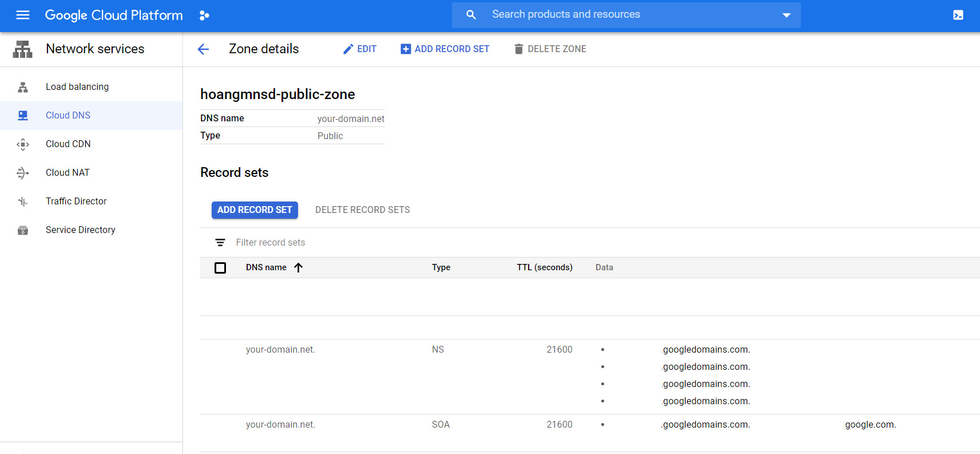Click your-domain.net. in the SOA row
This screenshot has height=454, width=980.
click(280, 425)
